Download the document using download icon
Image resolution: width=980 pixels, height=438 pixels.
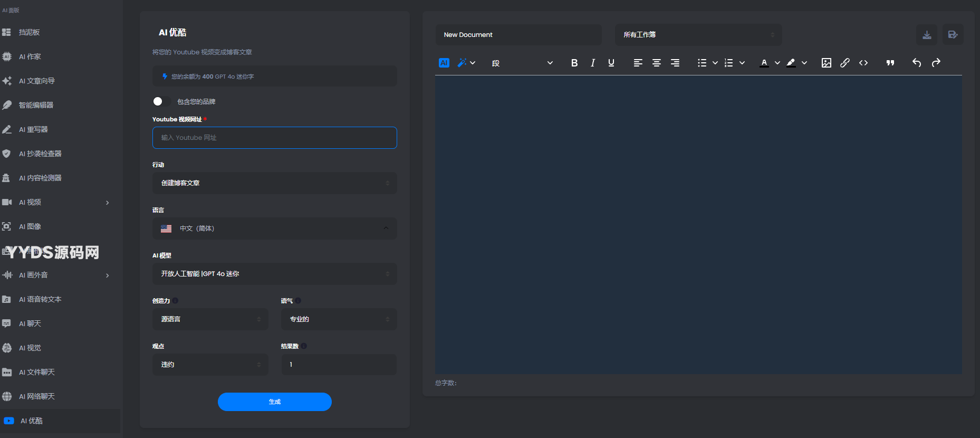(x=927, y=35)
